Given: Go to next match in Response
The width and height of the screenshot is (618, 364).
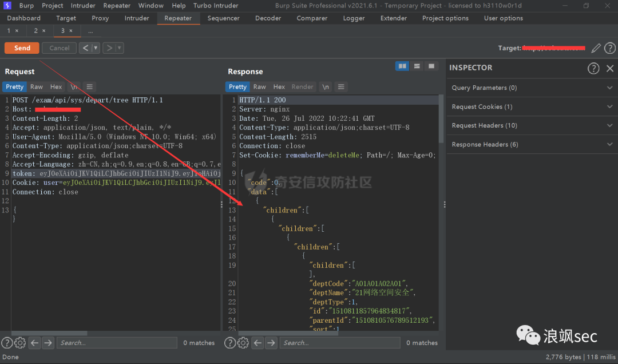Looking at the screenshot, I should tap(271, 343).
